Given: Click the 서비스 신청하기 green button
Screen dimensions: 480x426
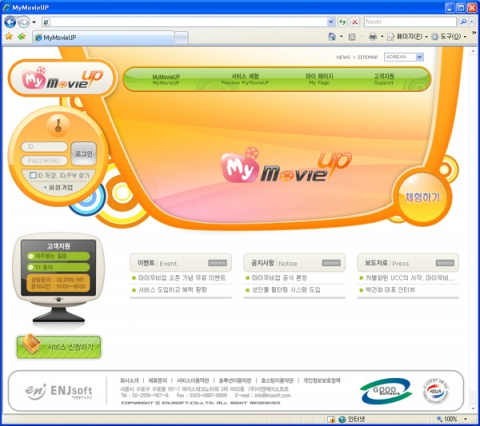Looking at the screenshot, I should click(x=59, y=347).
